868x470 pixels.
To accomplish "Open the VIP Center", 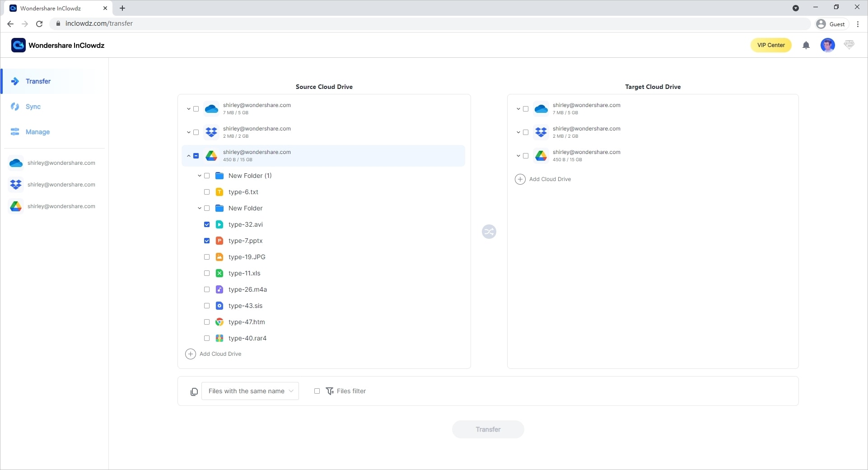I will [x=771, y=45].
